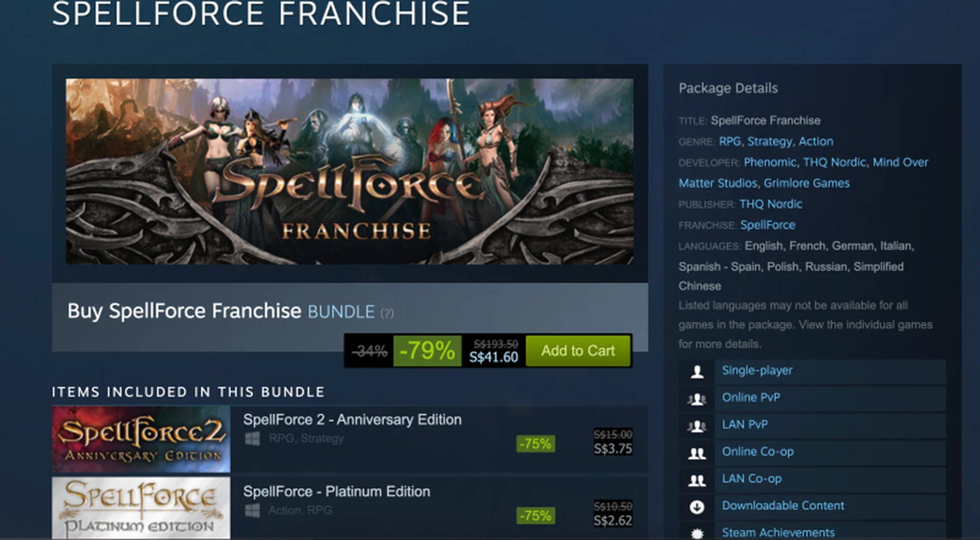
Task: Click the Steam Achievements icon
Action: coord(697,533)
